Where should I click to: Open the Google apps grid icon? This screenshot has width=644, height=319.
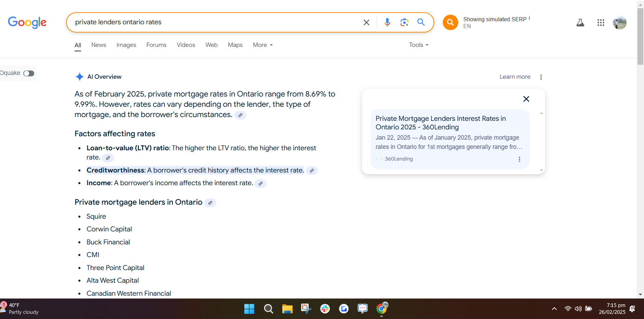pyautogui.click(x=601, y=23)
